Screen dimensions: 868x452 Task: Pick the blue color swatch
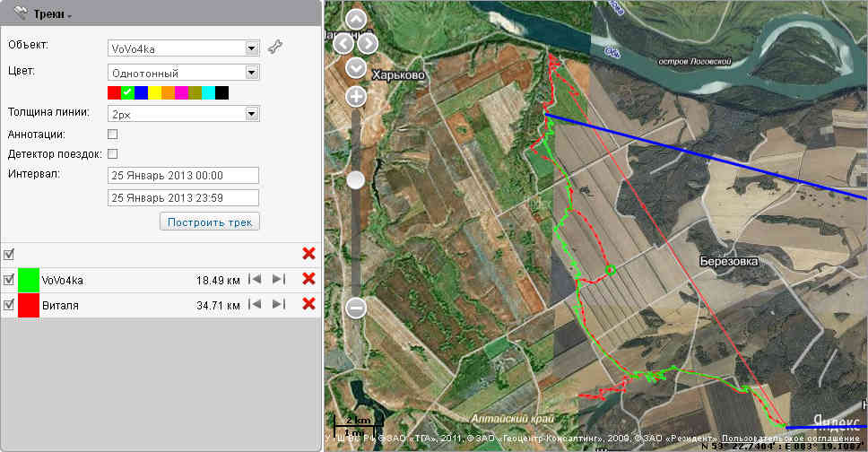141,92
